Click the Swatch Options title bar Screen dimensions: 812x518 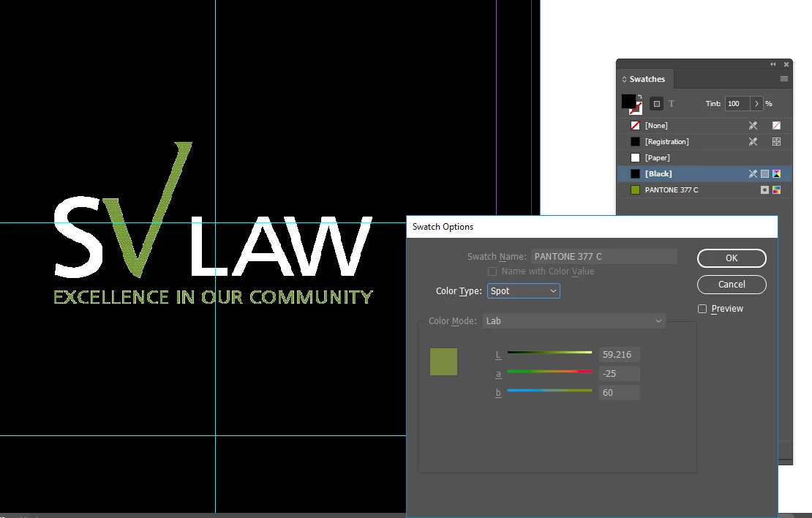click(x=592, y=227)
